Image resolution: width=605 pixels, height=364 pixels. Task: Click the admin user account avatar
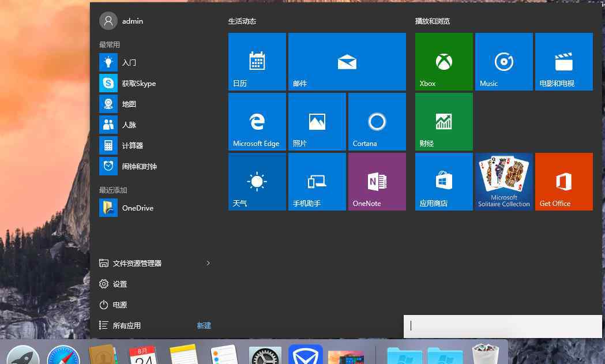[108, 21]
